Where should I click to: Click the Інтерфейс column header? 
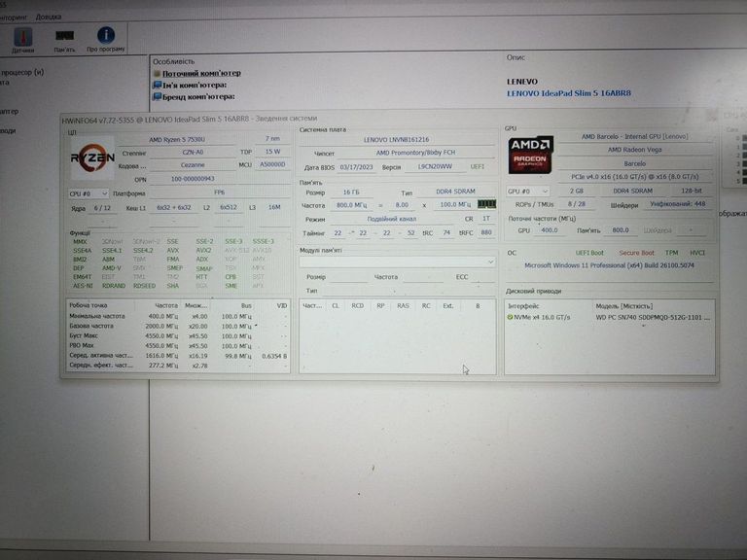(523, 306)
